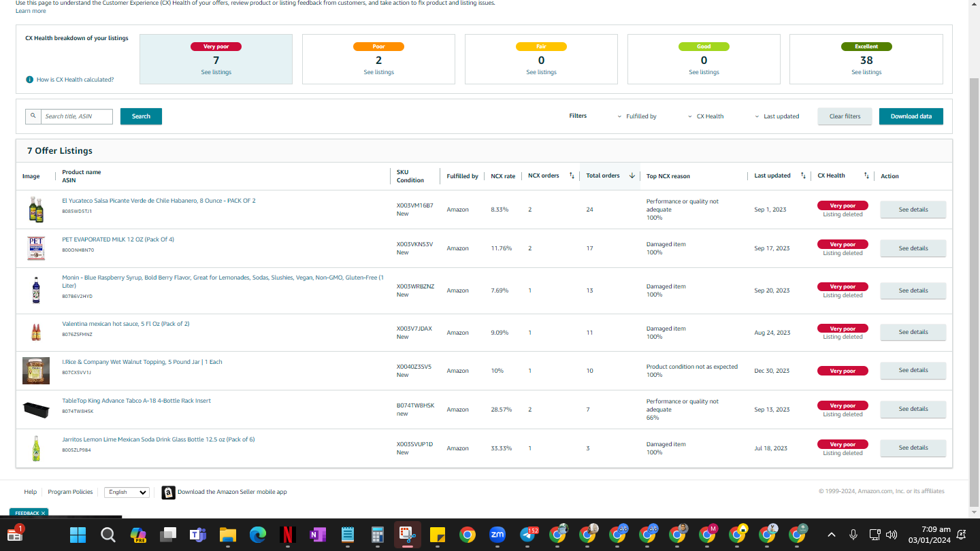
Task: Expand the Fulfilled by filter
Action: (637, 116)
